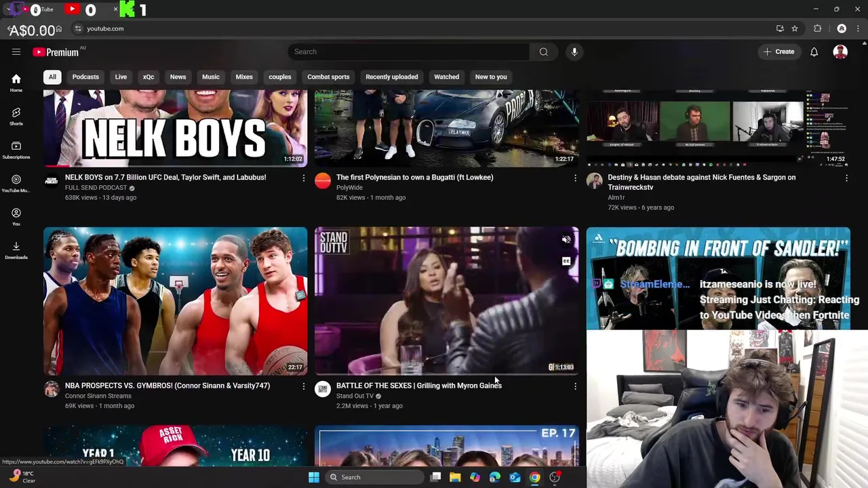Open the PolyWide channel avatar
The height and width of the screenshot is (488, 868).
click(323, 180)
